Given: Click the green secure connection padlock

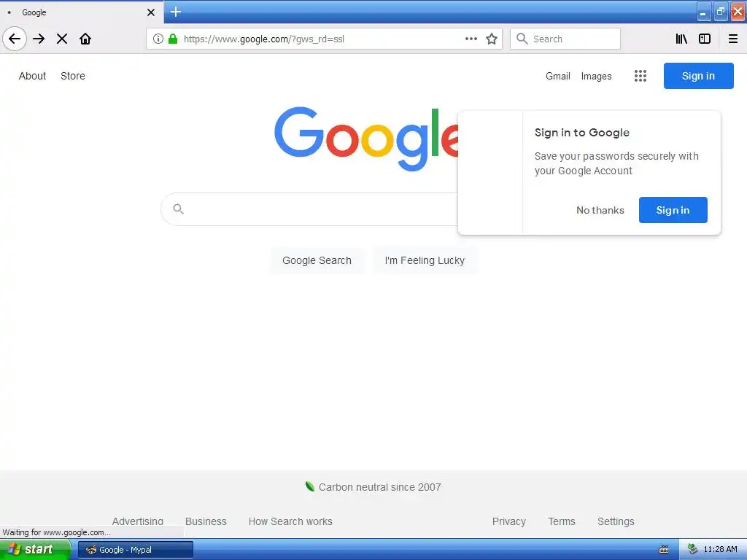Looking at the screenshot, I should pos(173,39).
